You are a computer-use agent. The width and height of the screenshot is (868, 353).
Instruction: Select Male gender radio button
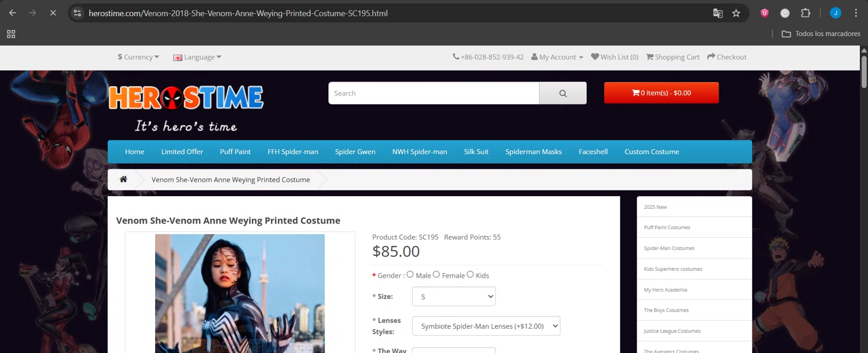[410, 274]
